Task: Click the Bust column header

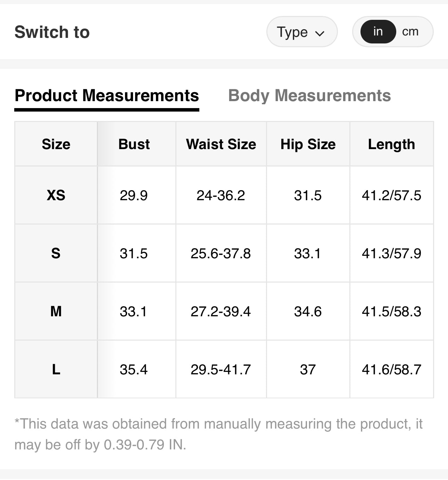Action: click(x=134, y=144)
